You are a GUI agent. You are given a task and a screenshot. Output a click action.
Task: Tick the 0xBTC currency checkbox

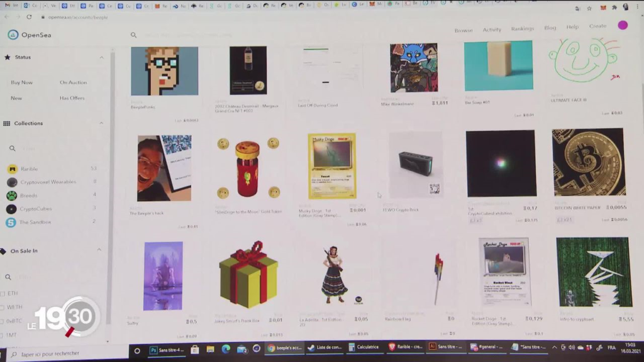[x=3, y=321]
